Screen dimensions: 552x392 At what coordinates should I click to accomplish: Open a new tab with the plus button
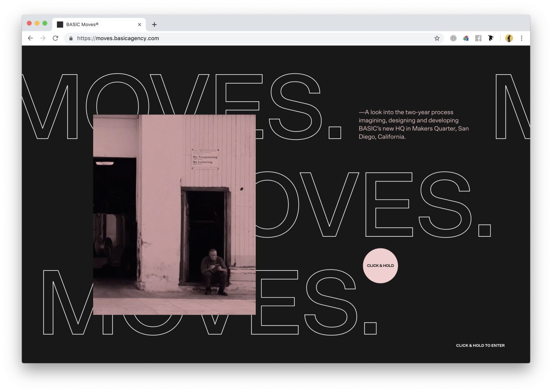[154, 25]
